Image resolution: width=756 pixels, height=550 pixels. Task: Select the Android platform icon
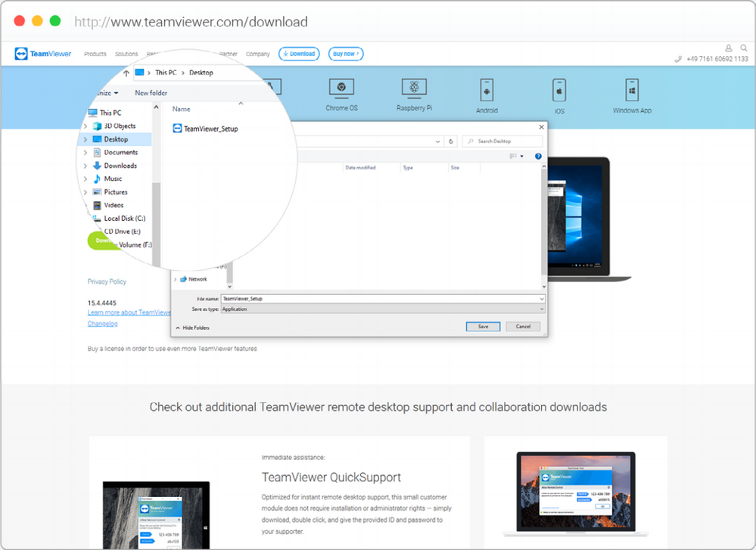[x=487, y=90]
